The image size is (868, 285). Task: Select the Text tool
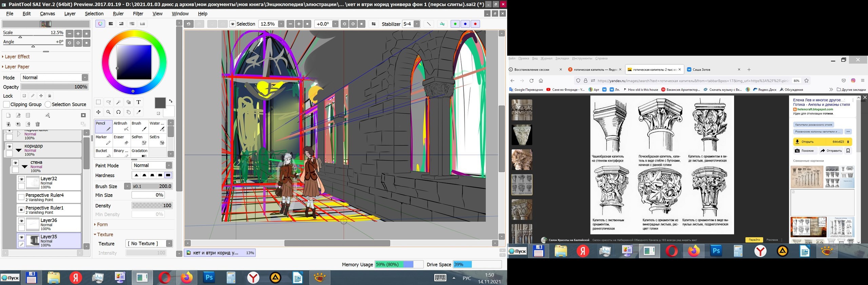tap(138, 102)
